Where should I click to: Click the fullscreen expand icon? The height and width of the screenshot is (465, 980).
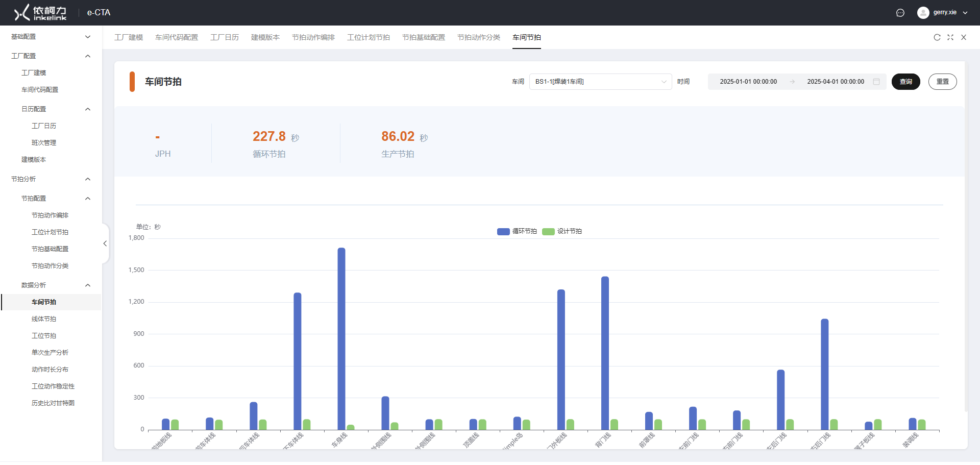tap(950, 37)
